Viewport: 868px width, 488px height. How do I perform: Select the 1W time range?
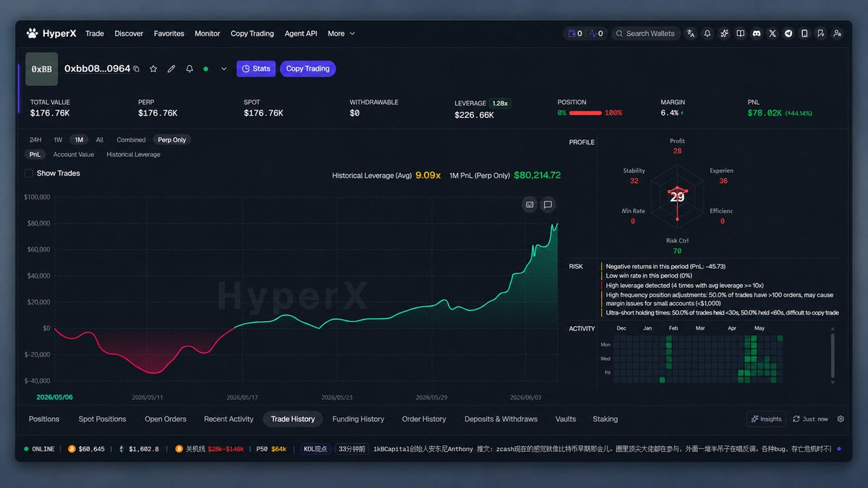coord(58,140)
